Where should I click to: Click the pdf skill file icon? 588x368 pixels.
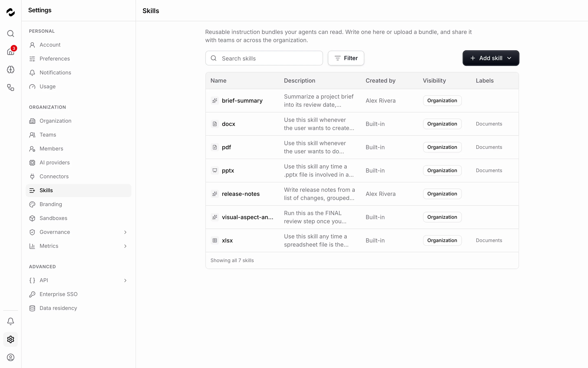click(215, 147)
